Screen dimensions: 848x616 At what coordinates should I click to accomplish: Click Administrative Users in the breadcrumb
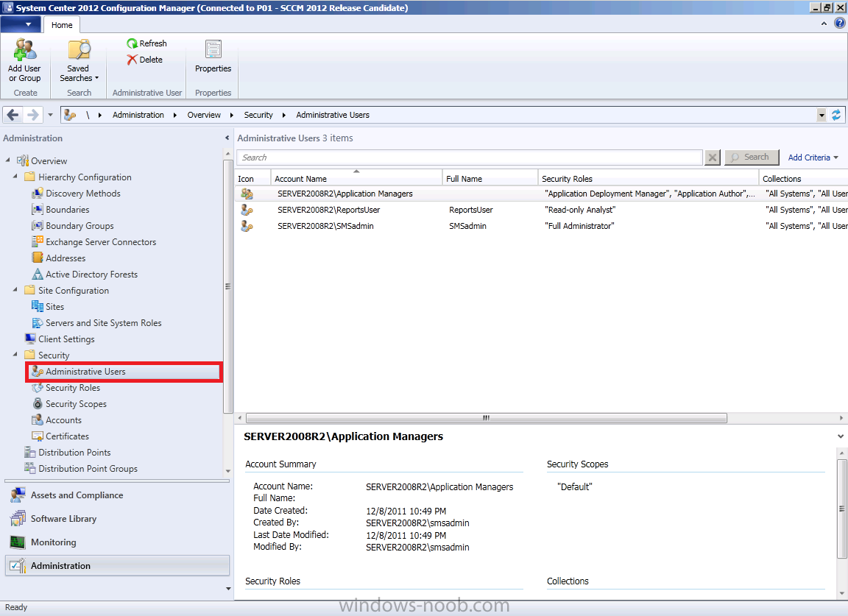[x=333, y=115]
